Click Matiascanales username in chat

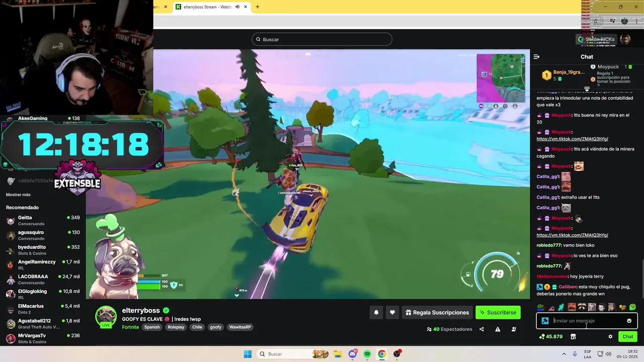coord(552,277)
